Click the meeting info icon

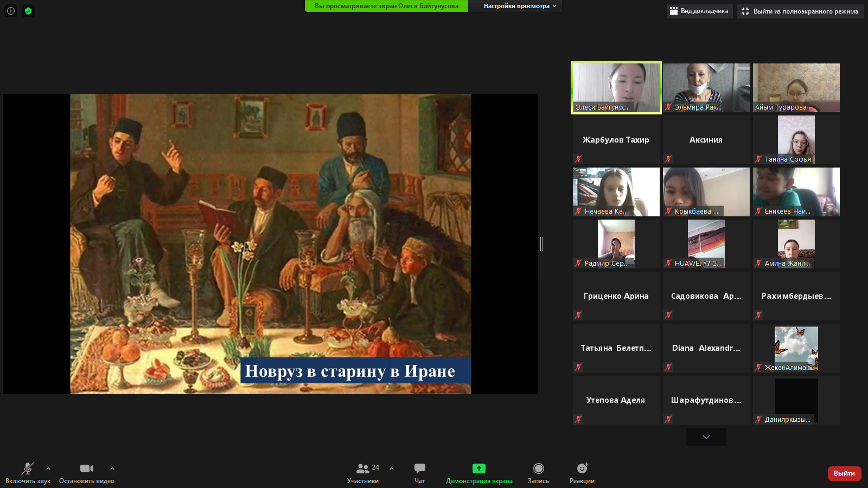pos(11,11)
